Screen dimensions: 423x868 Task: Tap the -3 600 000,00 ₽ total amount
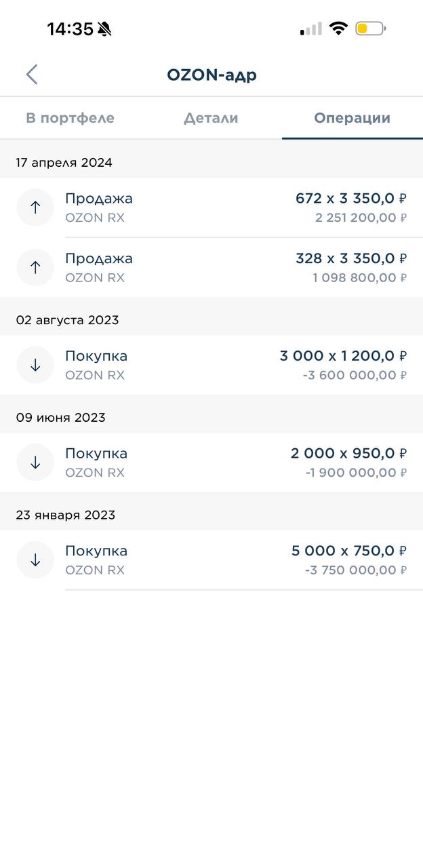(x=355, y=375)
